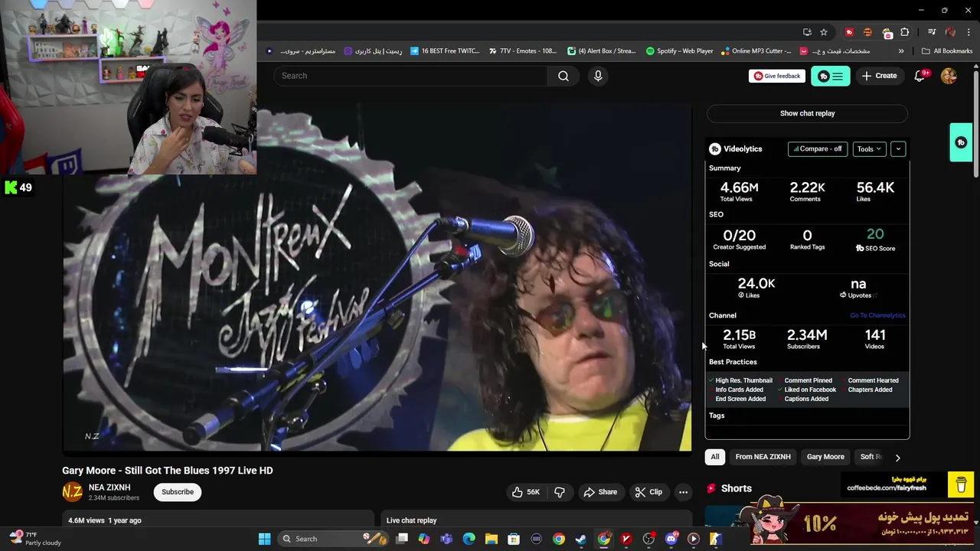Click the YouTube search magnifier button
Image resolution: width=980 pixels, height=551 pixels.
click(563, 76)
